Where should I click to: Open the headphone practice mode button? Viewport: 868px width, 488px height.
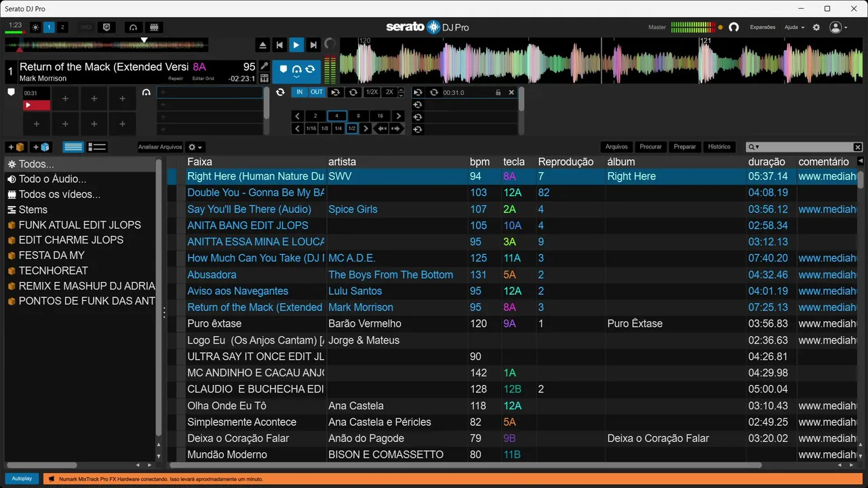point(134,27)
